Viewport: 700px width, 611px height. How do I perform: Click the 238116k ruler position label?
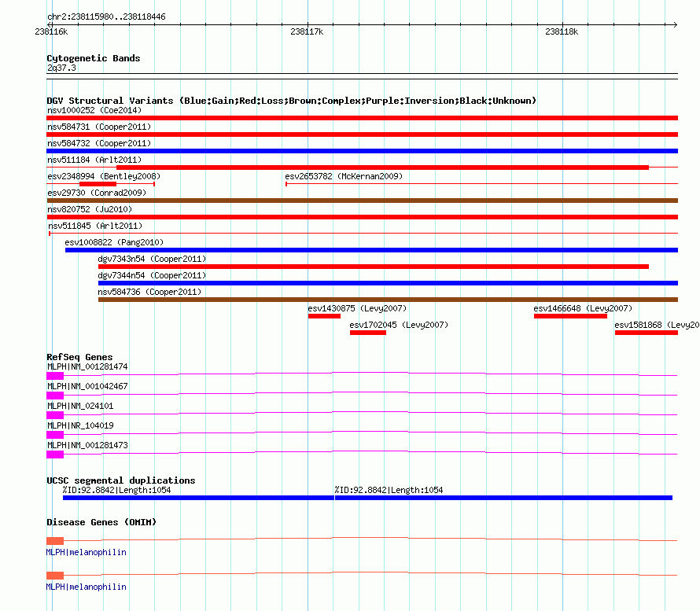[51, 31]
